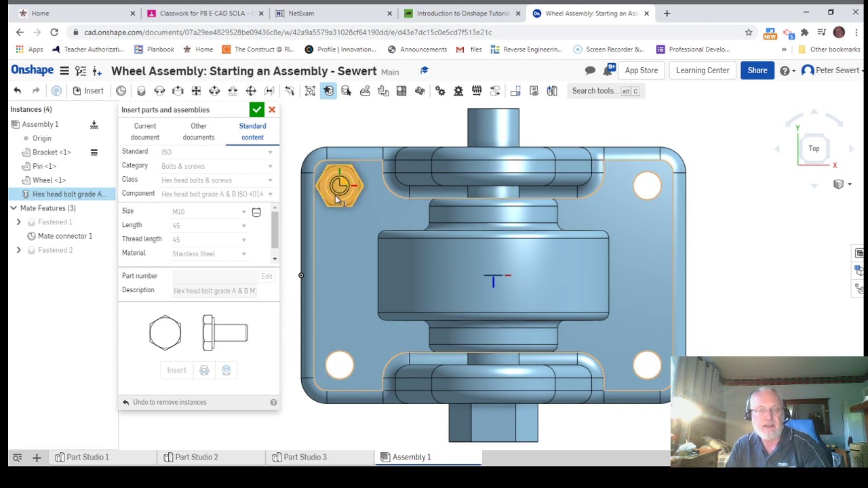The height and width of the screenshot is (488, 868).
Task: Open the Material Stainless Steel dropdown
Action: coord(209,253)
